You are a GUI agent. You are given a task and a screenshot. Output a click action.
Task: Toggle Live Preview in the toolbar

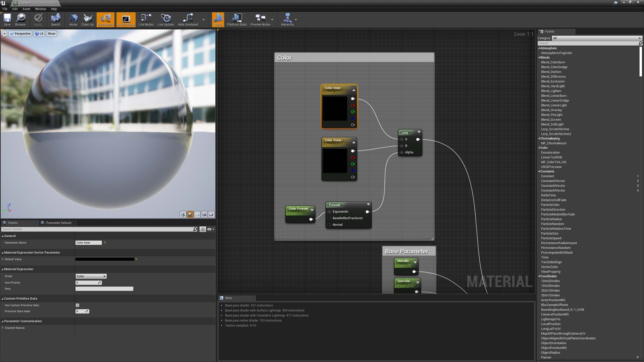125,19
